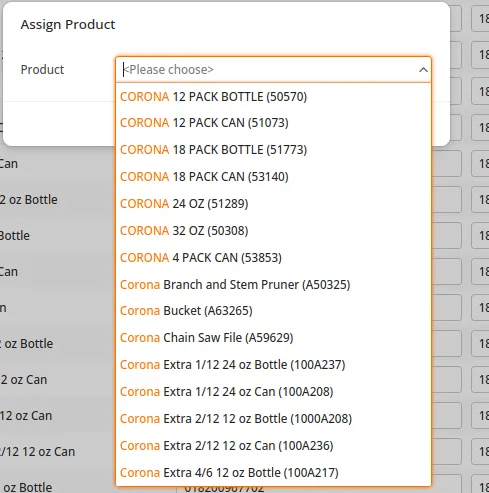Select CORONA 12 PACK BOTTLE (50570)
The height and width of the screenshot is (493, 489).
(273, 97)
